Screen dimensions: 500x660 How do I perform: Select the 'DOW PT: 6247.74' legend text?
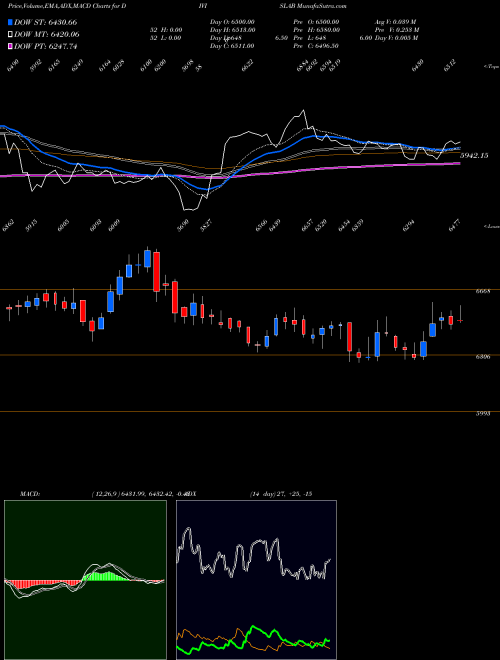(x=45, y=47)
